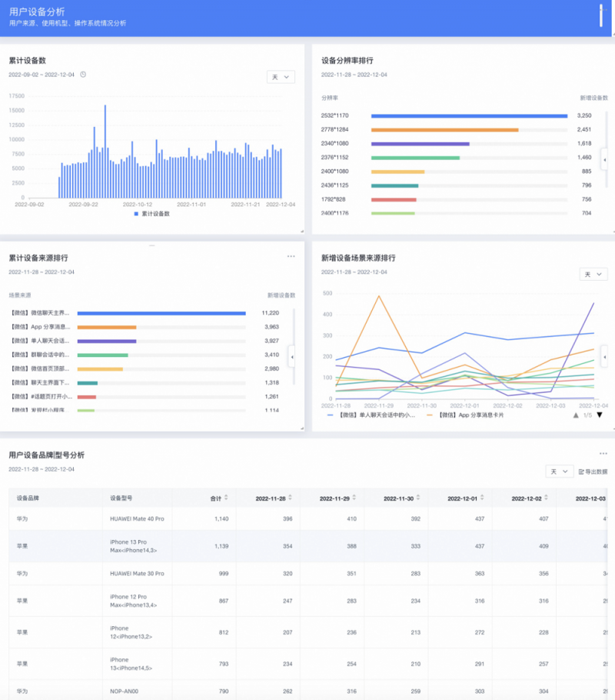
Task: Open 天 dropdown above device model table
Action: 559,471
